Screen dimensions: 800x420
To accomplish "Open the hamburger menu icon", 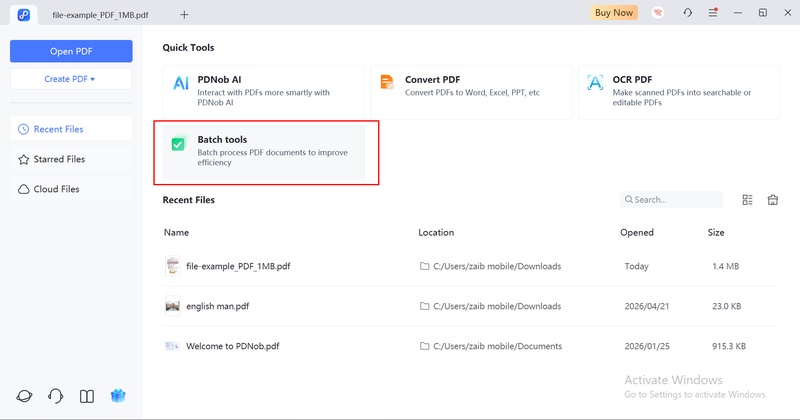I will 713,13.
